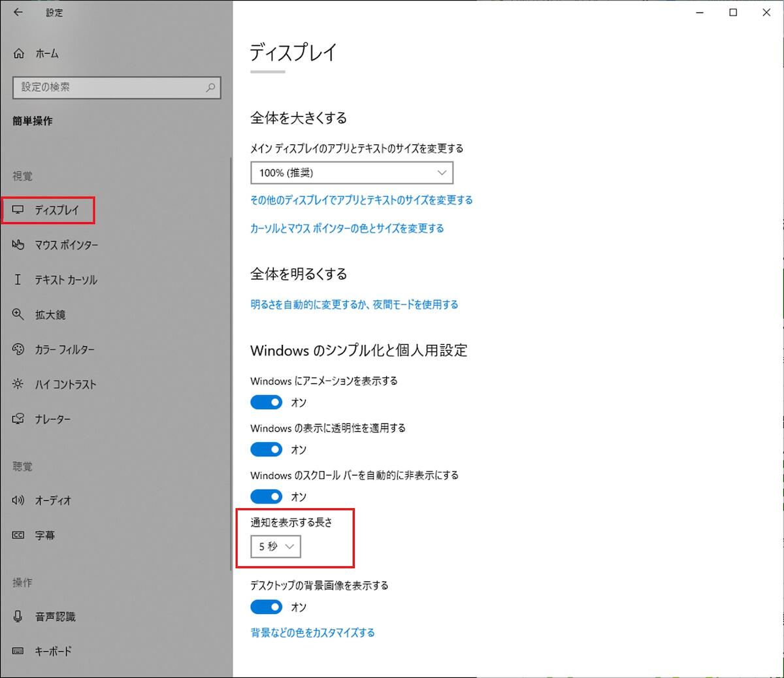
Task: Click the search magnifier icon in 設定の検索
Action: (x=210, y=88)
